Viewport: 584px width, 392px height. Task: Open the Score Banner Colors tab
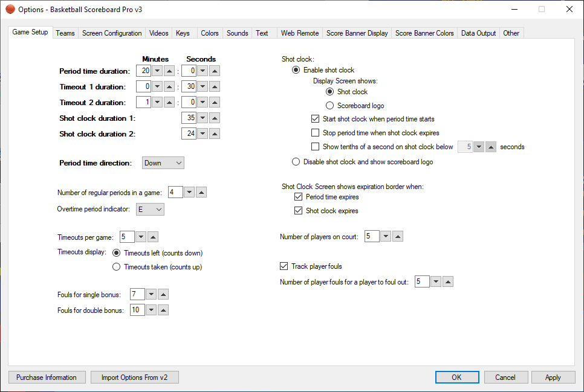[x=424, y=33]
